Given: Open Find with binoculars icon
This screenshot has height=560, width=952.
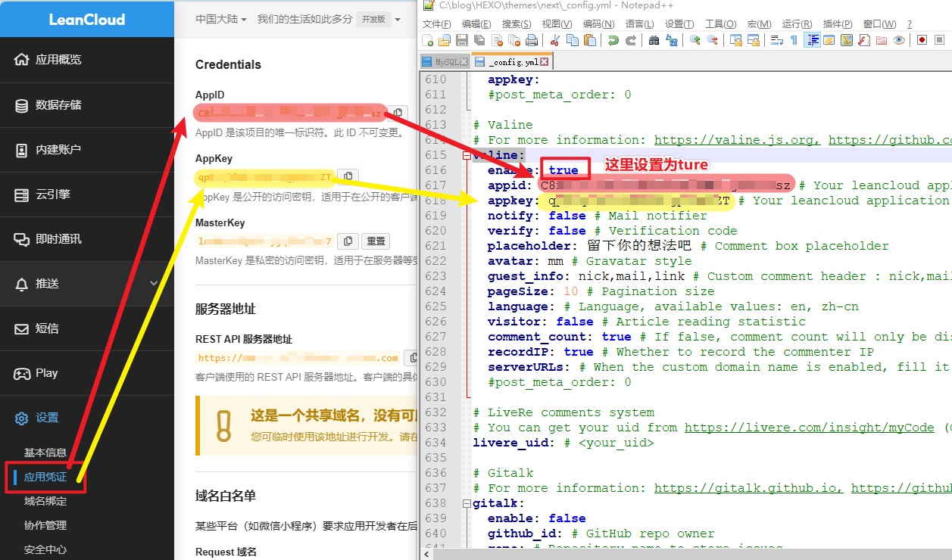Looking at the screenshot, I should (654, 39).
